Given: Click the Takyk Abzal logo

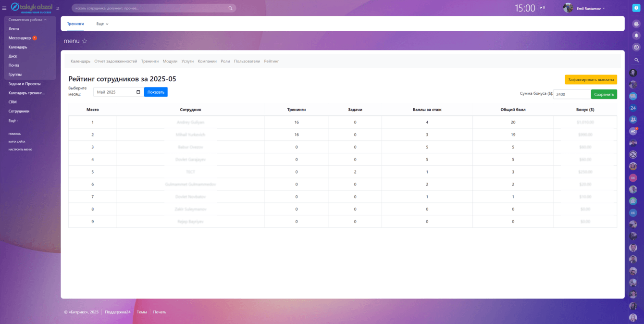Looking at the screenshot, I should (31, 8).
